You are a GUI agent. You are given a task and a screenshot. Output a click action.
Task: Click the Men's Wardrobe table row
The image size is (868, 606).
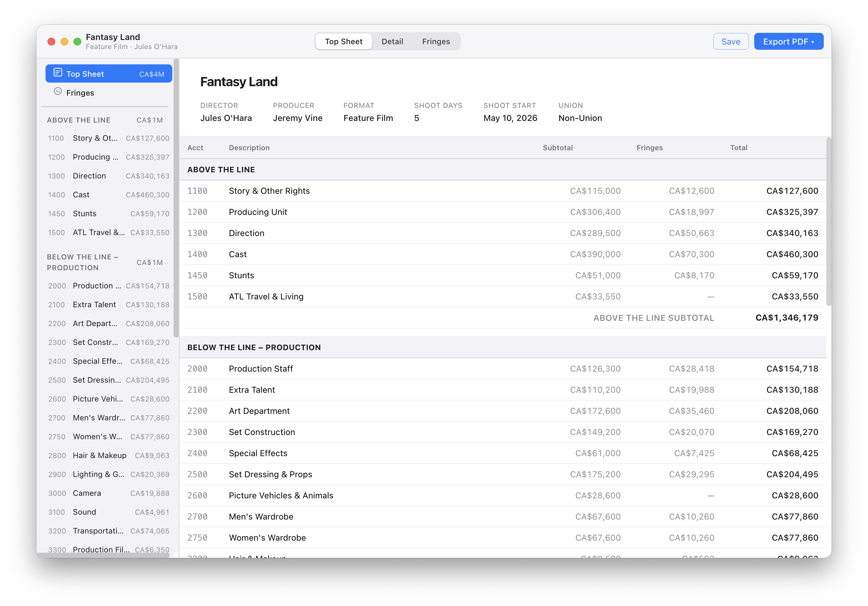pyautogui.click(x=503, y=517)
